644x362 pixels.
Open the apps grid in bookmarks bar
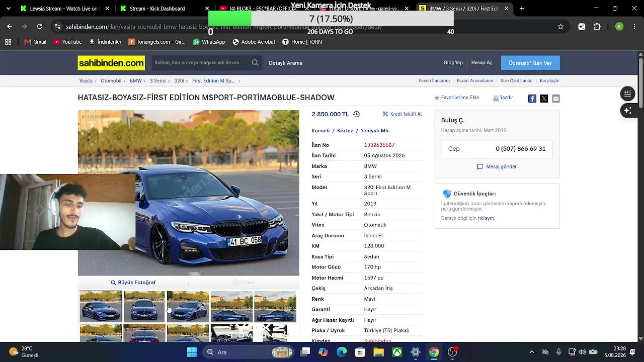point(8,42)
